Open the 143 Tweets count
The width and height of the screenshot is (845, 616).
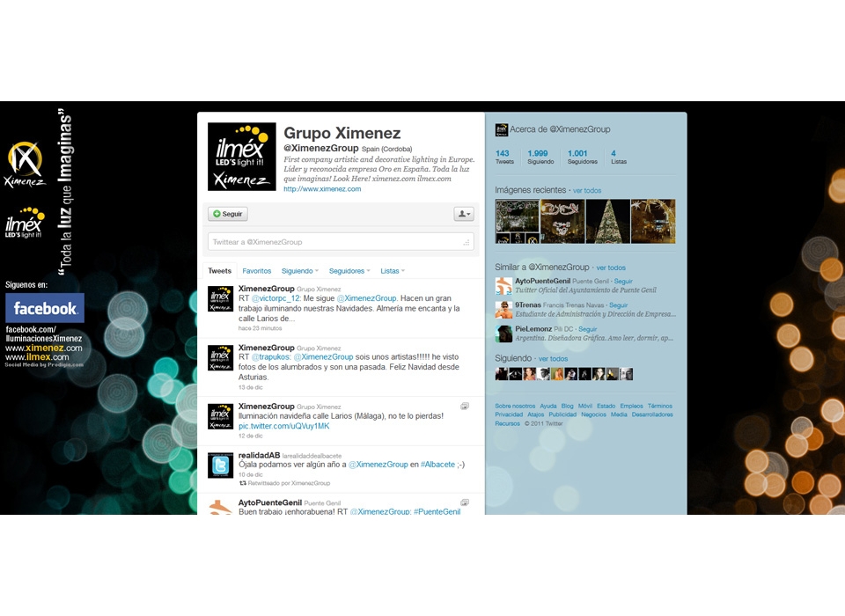(x=503, y=157)
